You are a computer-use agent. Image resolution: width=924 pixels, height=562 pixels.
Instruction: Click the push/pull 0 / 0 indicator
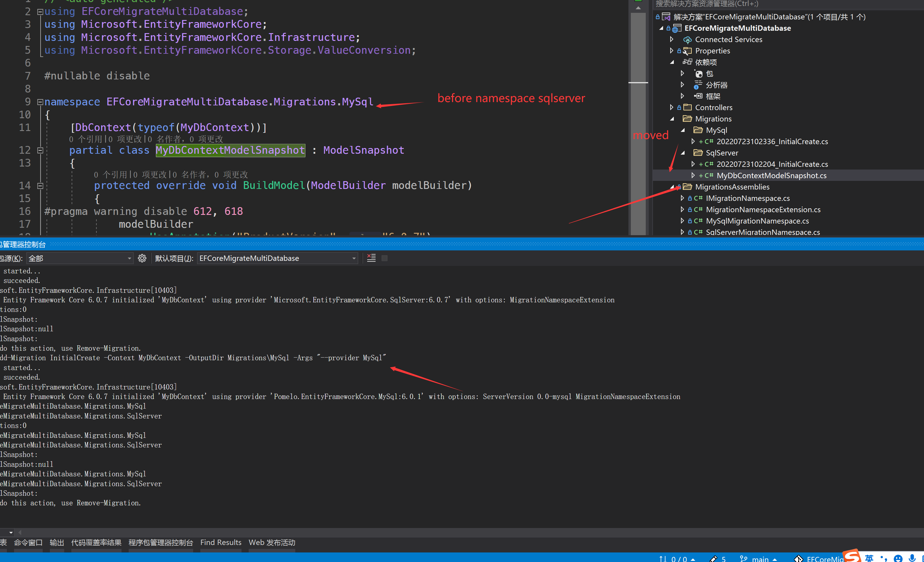click(x=677, y=559)
